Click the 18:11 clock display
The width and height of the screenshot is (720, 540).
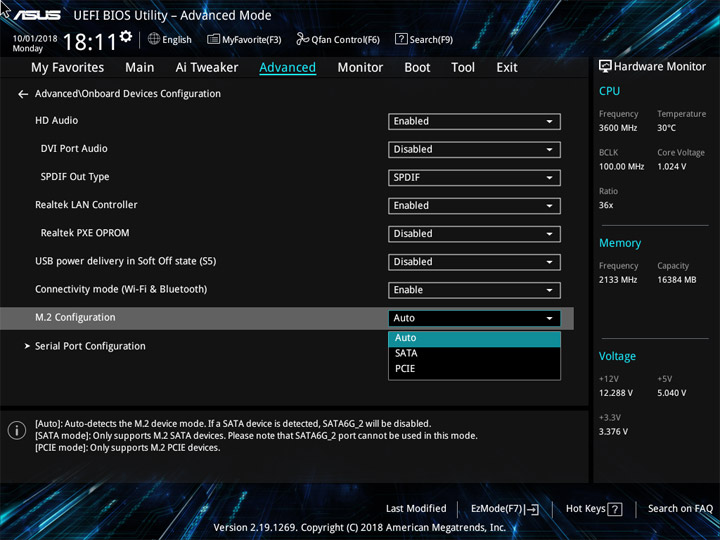tap(90, 42)
